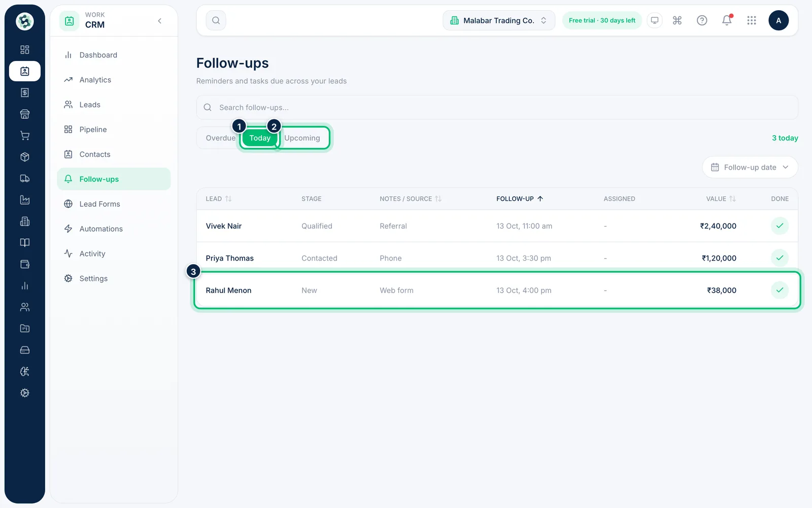Open the Malabar Trading Co. company switcher

point(499,20)
